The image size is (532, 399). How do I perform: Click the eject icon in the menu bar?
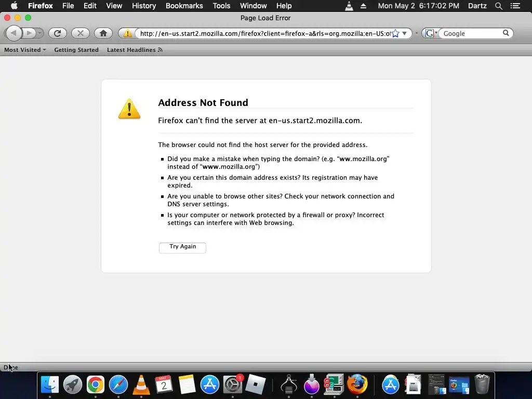(x=363, y=6)
